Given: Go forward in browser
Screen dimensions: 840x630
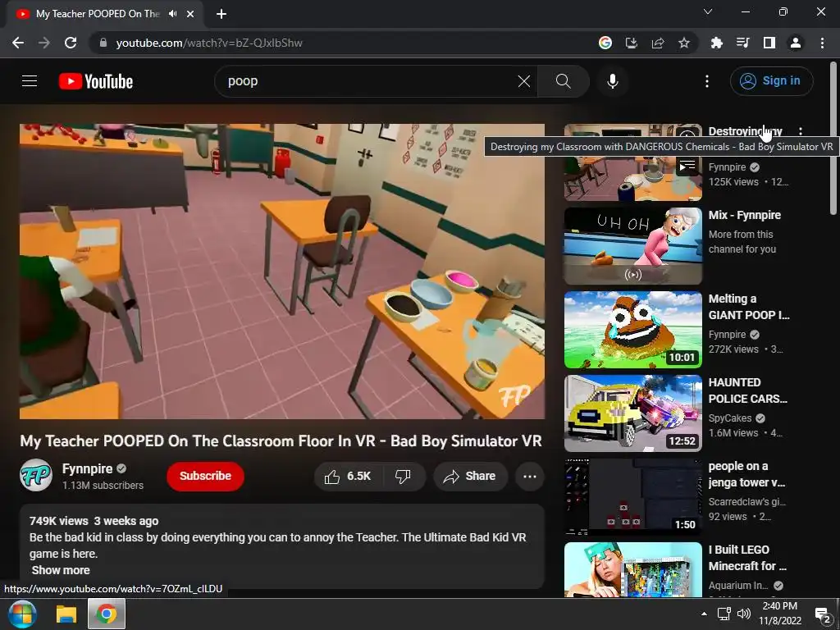Looking at the screenshot, I should [44, 43].
